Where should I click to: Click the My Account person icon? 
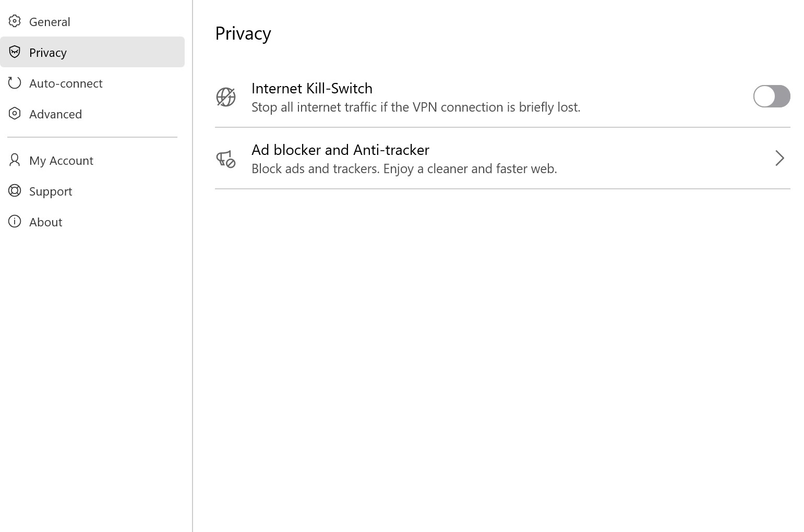[15, 160]
